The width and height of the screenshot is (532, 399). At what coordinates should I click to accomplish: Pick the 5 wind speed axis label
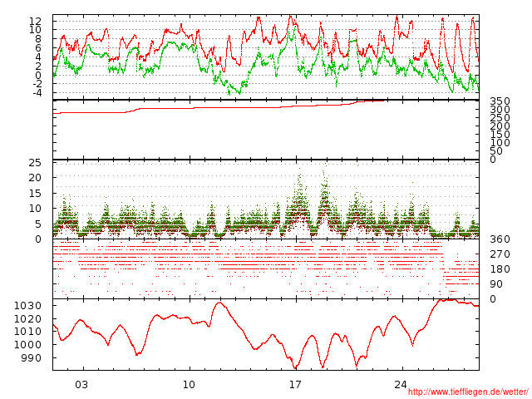[38, 224]
